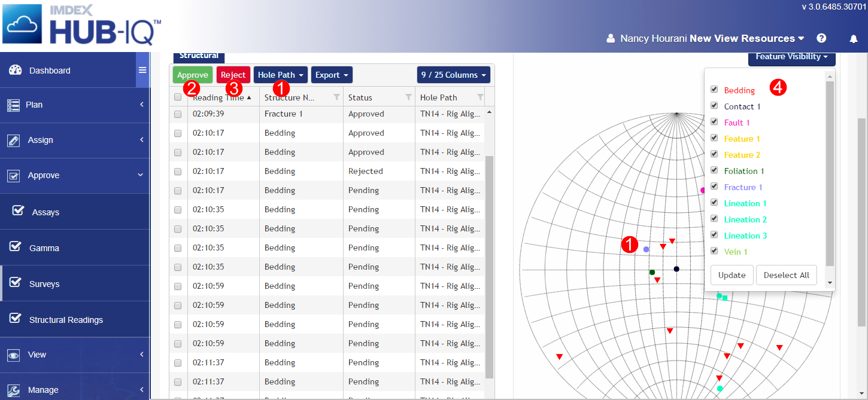The image size is (868, 400).
Task: Select all rows with the header checkbox
Action: [178, 97]
